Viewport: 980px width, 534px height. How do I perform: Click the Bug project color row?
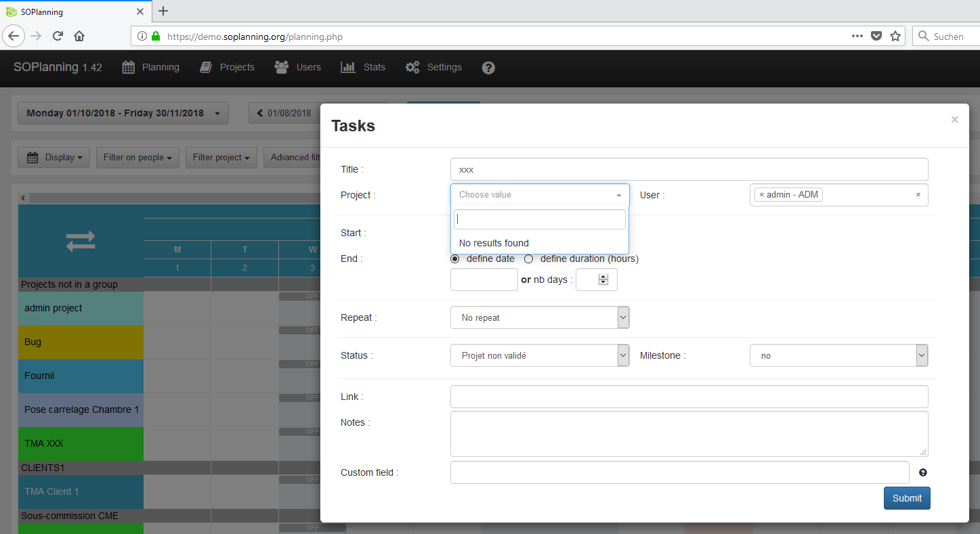tap(81, 342)
